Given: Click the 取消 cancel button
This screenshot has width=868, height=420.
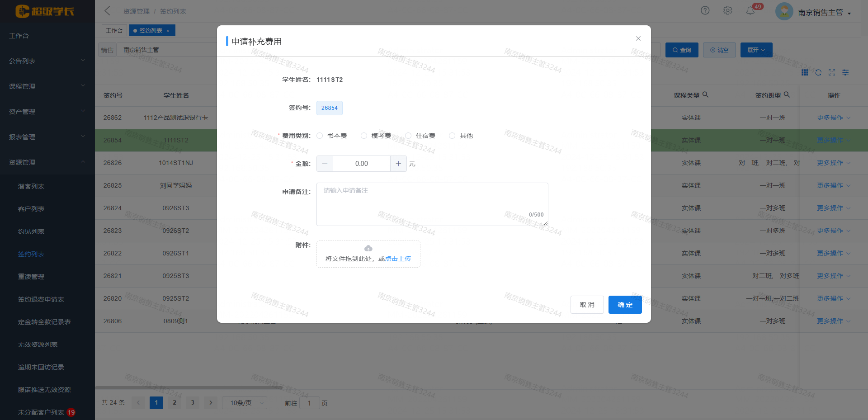Looking at the screenshot, I should pos(587,305).
